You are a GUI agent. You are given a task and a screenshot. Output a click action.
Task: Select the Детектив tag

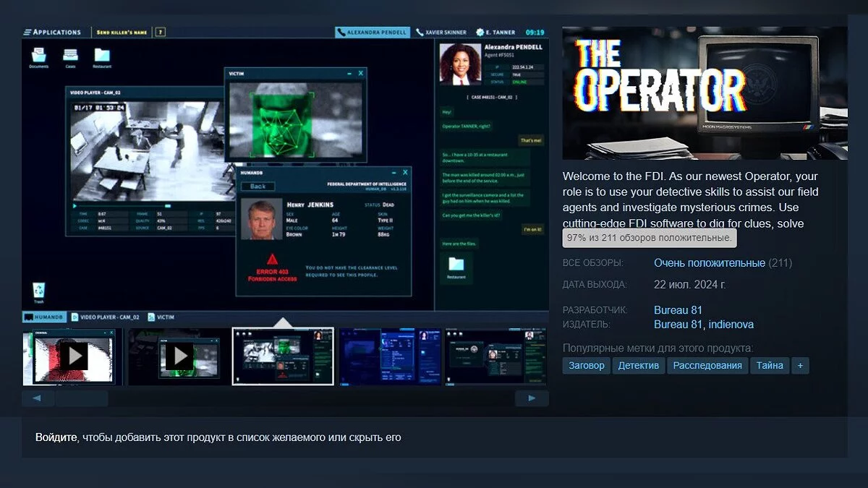point(639,365)
